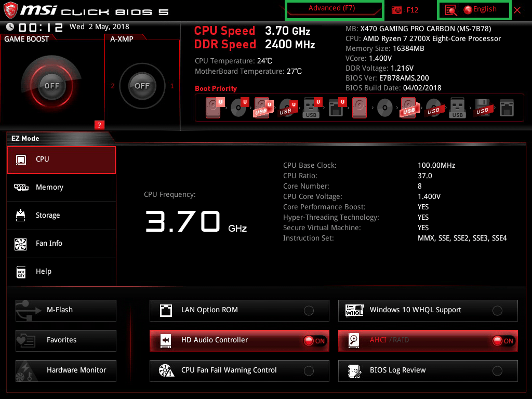Open Hardware Monitor
The height and width of the screenshot is (399, 532).
[x=66, y=371]
